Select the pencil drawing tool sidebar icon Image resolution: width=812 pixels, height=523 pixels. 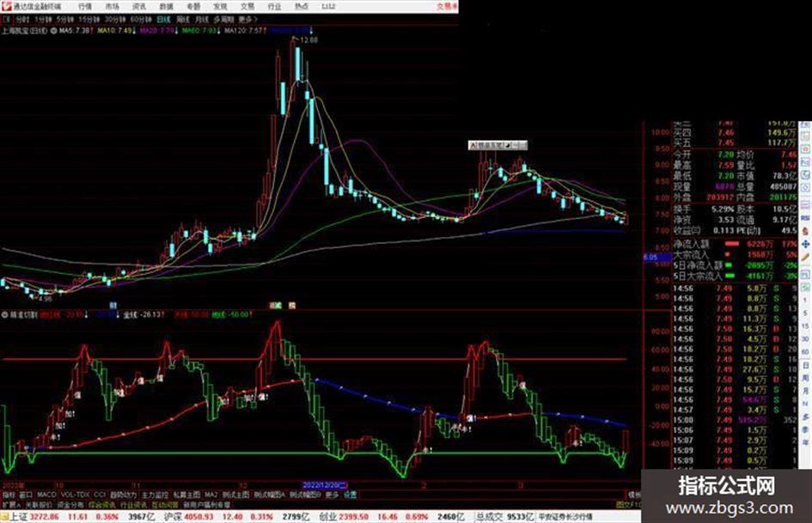click(805, 258)
